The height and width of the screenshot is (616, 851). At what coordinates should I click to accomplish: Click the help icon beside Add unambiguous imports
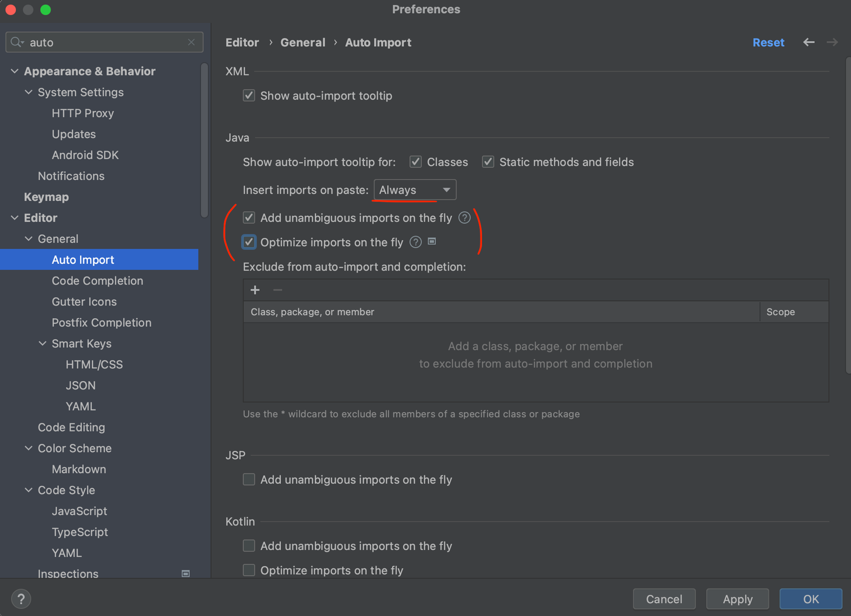(464, 218)
